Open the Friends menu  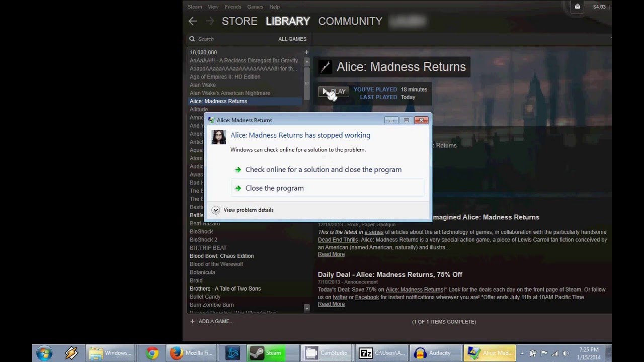(x=233, y=7)
